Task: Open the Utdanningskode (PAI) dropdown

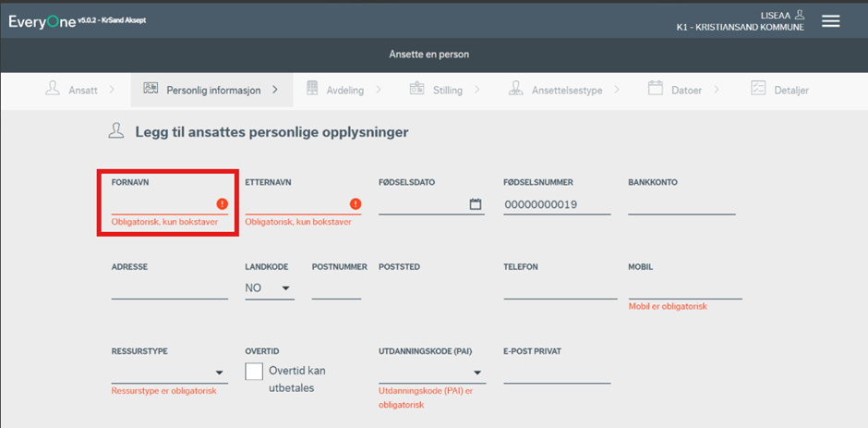Action: point(431,373)
